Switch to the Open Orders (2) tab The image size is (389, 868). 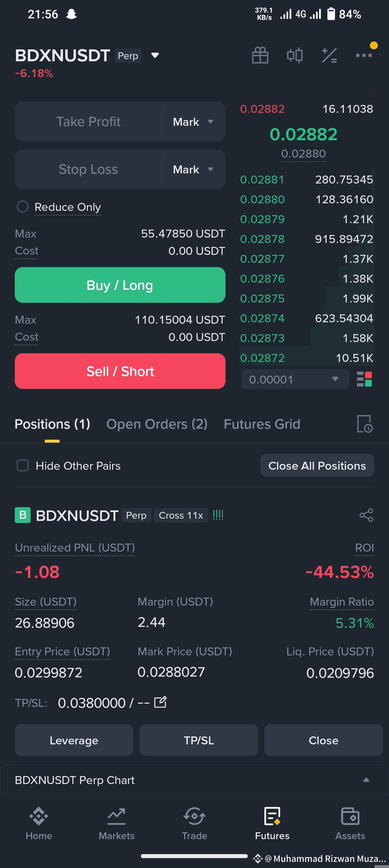(157, 424)
